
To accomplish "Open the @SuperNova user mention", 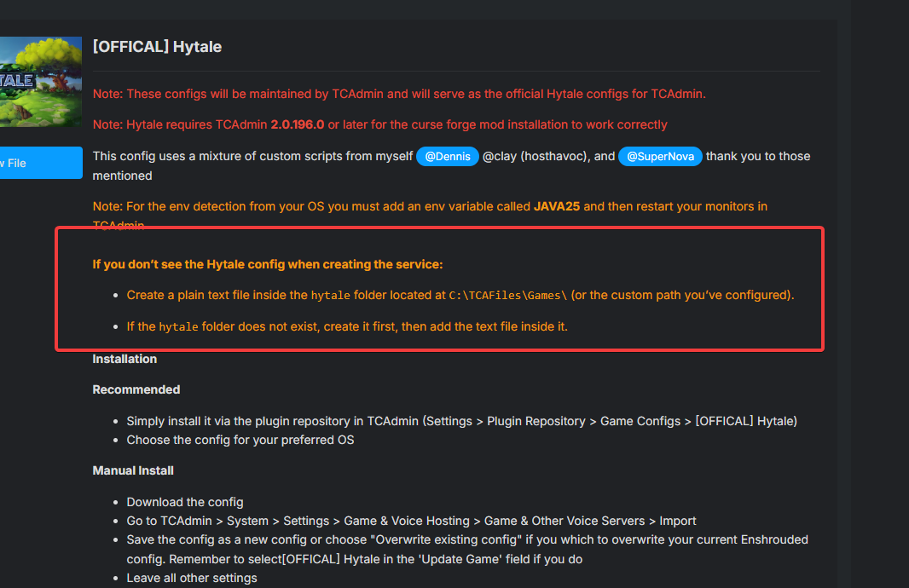I will [x=660, y=157].
